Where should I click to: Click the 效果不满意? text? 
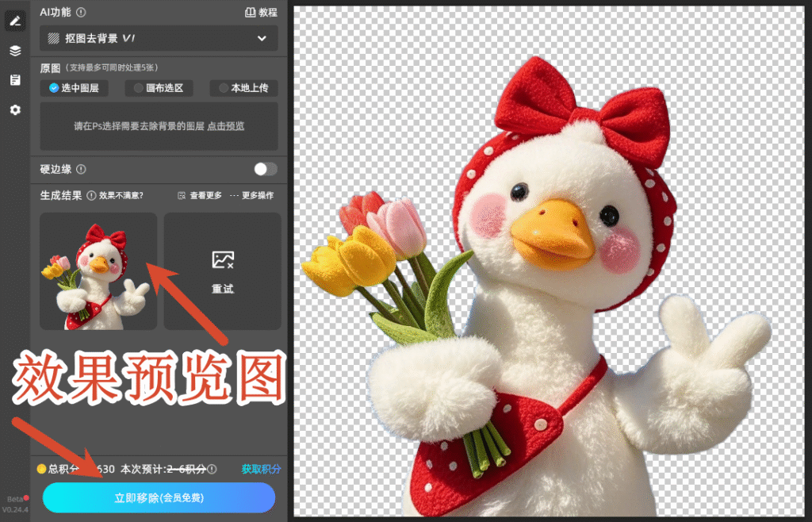coord(121,195)
